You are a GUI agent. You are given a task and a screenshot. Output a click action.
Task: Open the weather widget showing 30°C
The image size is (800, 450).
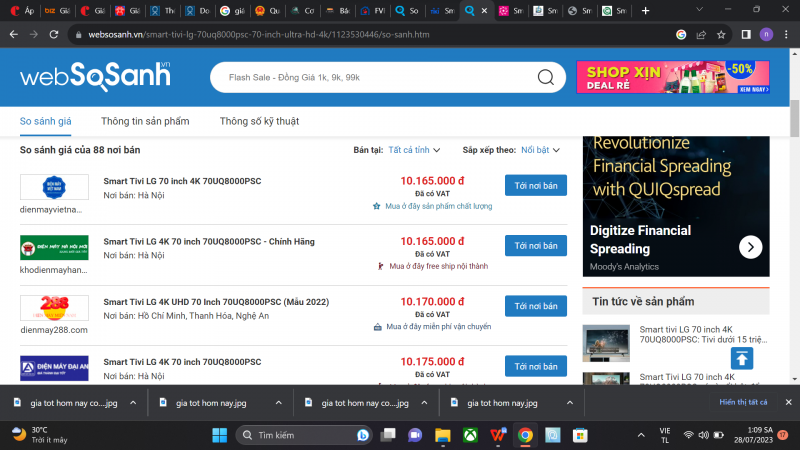[x=40, y=435]
